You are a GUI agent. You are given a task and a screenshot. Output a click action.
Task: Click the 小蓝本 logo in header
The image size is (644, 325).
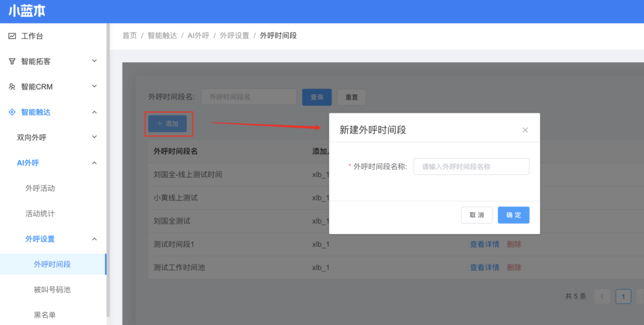[x=27, y=11]
